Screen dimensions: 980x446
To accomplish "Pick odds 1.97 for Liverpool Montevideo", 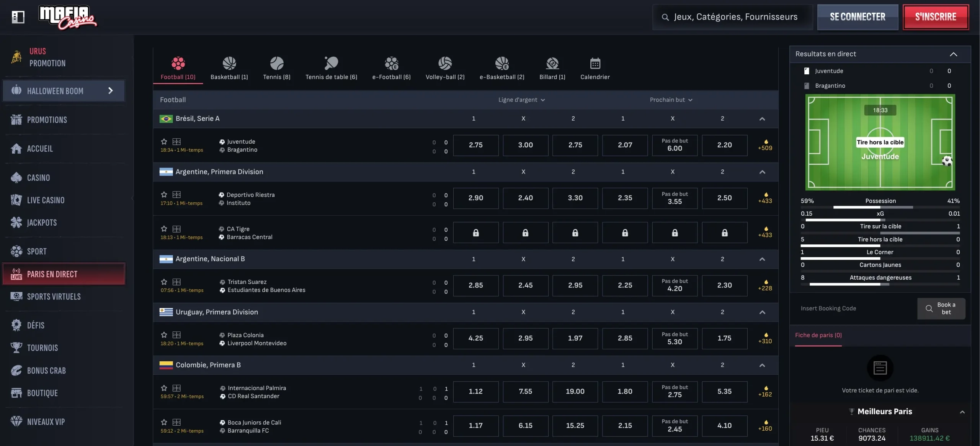I will 575,338.
